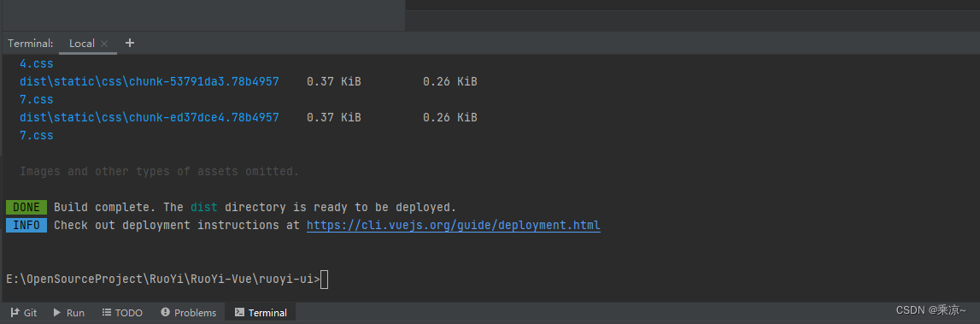Open the Problems tool window

pos(189,313)
